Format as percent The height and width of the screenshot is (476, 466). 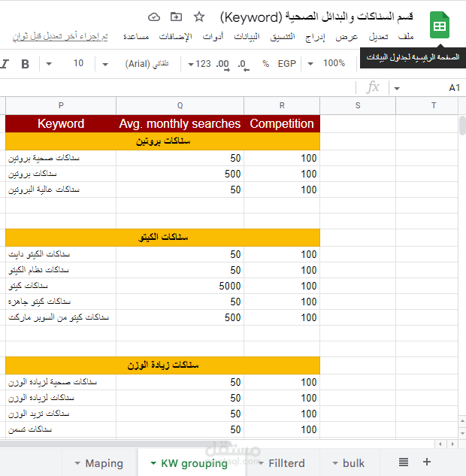266,64
